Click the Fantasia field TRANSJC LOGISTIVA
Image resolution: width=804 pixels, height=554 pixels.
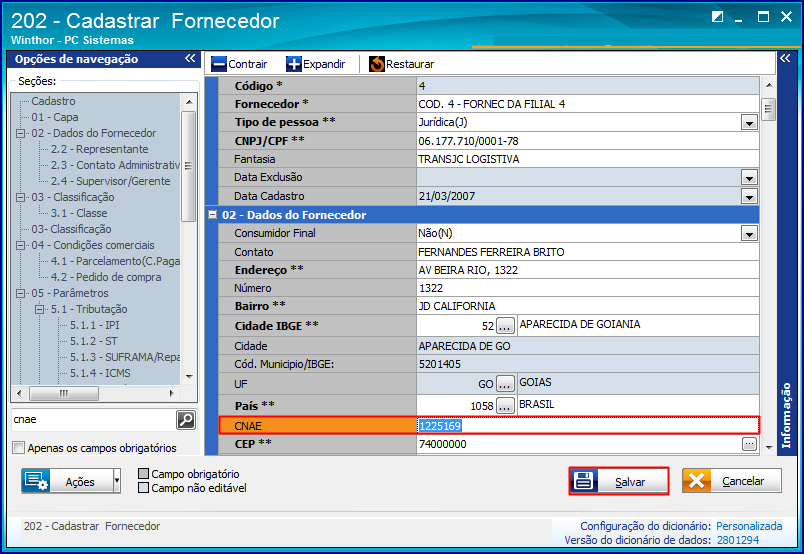coord(588,159)
